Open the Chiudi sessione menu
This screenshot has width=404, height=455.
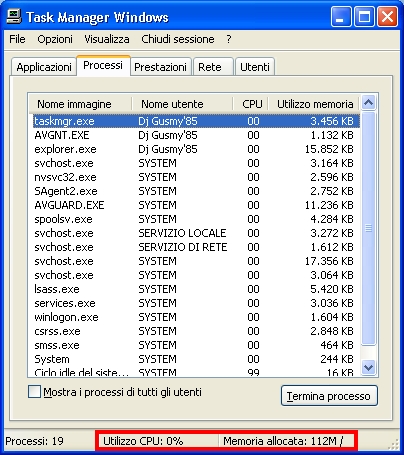[x=178, y=39]
